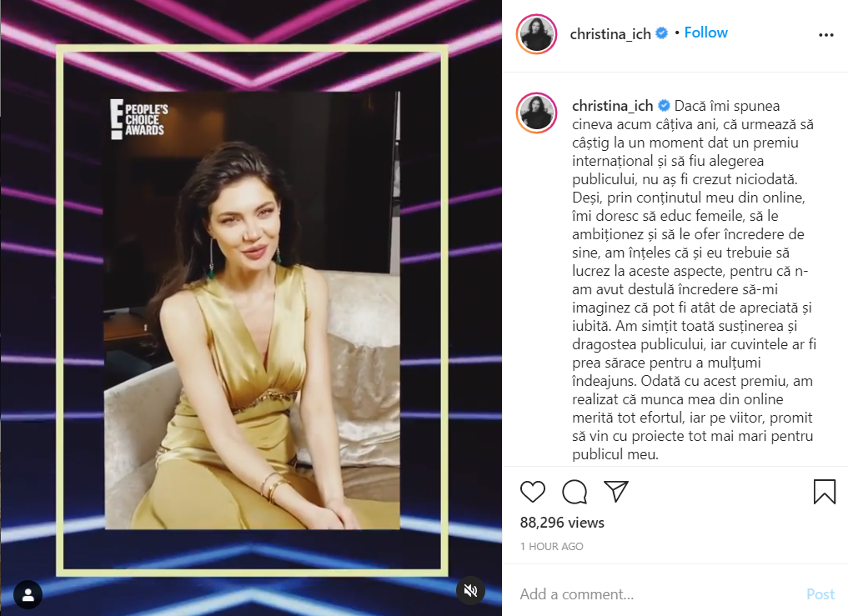This screenshot has height=616, width=848.
Task: Open the christina_ich username link in the header
Action: pyautogui.click(x=610, y=33)
